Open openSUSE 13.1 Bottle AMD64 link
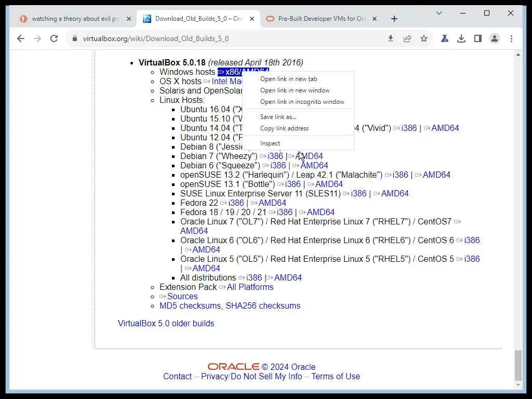The image size is (532, 399). 329,184
